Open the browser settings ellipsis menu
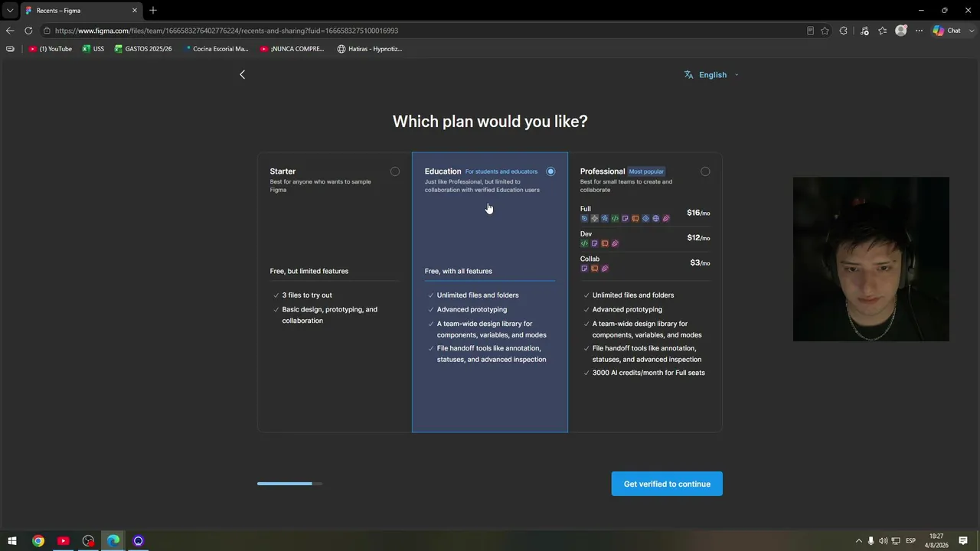This screenshot has width=980, height=551. [919, 31]
